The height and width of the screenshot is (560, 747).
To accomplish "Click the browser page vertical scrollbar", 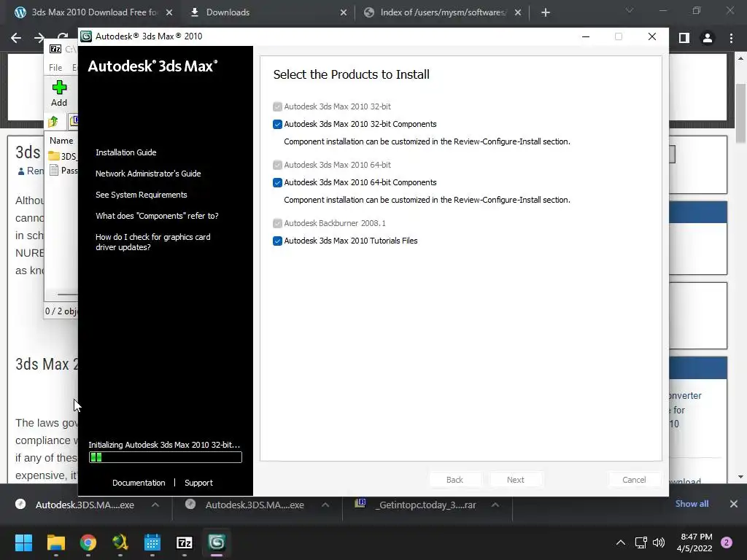I will pos(740,113).
